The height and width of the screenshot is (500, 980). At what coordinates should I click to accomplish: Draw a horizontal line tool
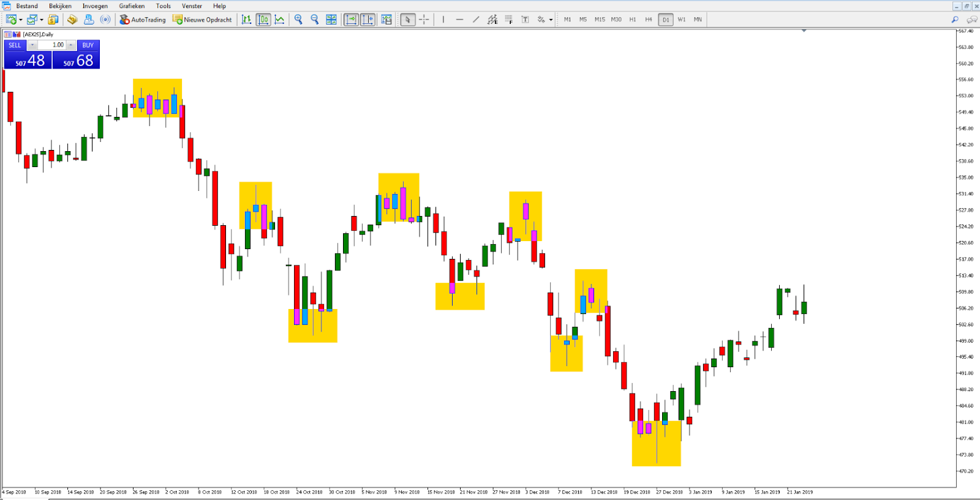click(459, 20)
